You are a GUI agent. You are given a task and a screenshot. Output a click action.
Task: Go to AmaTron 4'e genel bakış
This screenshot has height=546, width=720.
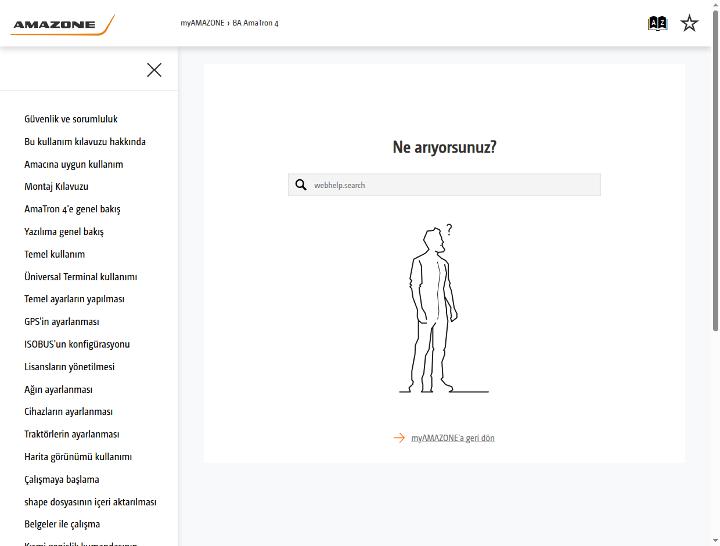pos(72,209)
